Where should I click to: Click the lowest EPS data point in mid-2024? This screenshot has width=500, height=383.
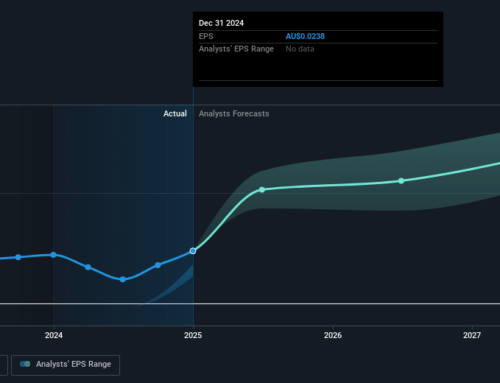tap(123, 279)
